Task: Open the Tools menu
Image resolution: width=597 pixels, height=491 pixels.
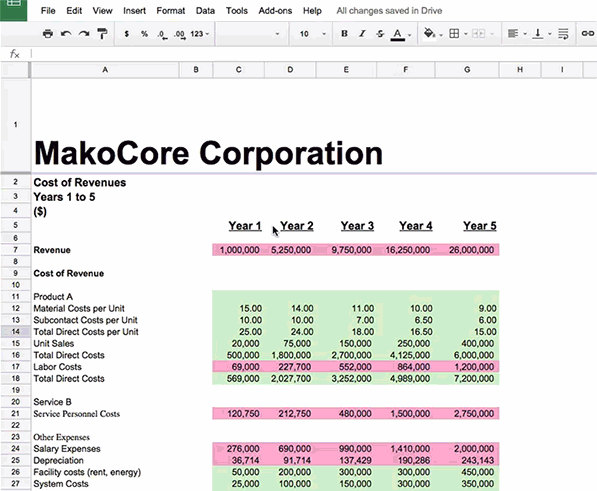Action: point(236,11)
